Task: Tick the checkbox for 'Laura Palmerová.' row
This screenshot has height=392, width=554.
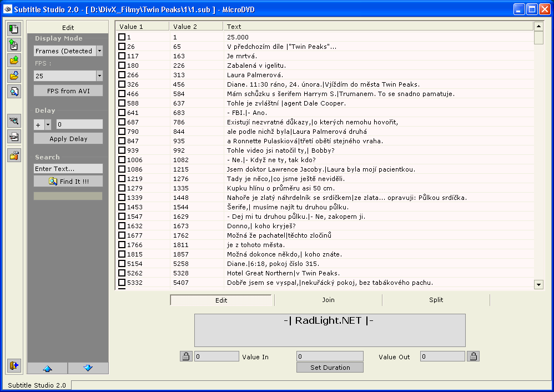Action: pyautogui.click(x=122, y=74)
